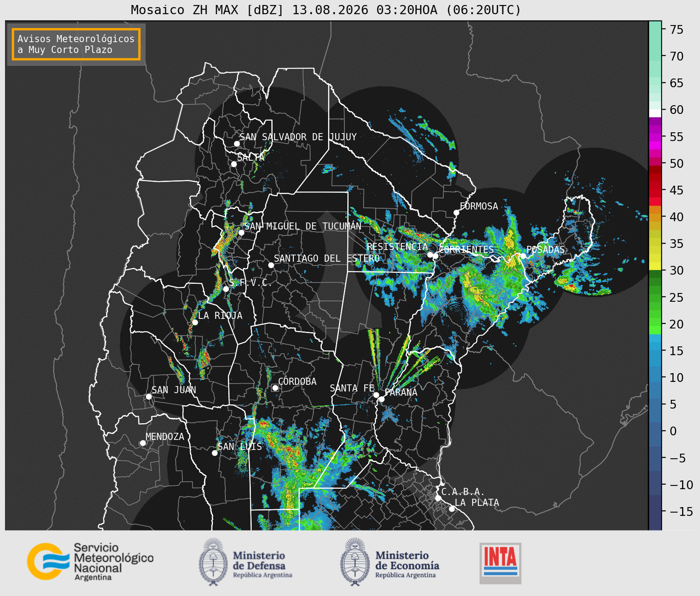The height and width of the screenshot is (596, 700).
Task: Click the San Miguel de Tucumán label
Action: (x=303, y=226)
